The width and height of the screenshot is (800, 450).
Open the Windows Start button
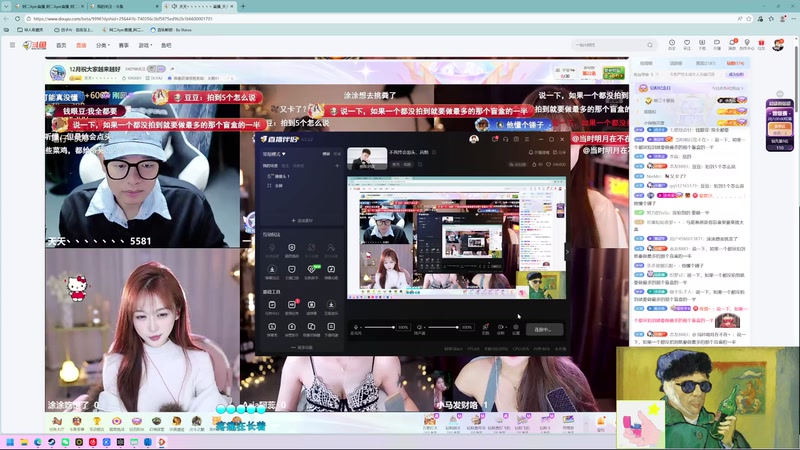click(x=10, y=442)
